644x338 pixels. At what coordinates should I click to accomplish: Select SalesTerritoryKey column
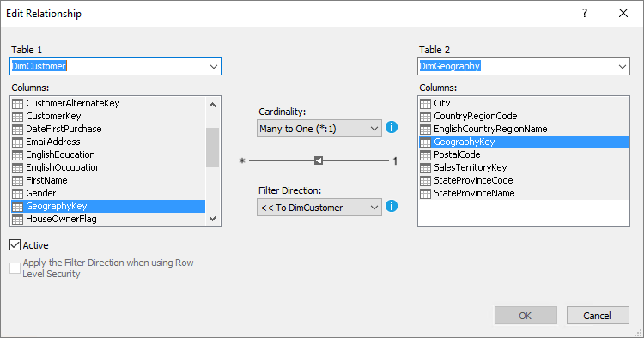pyautogui.click(x=524, y=167)
